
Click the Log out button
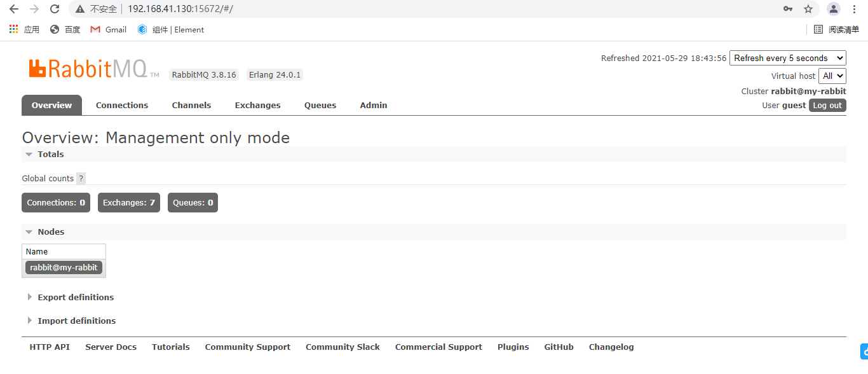pos(827,106)
